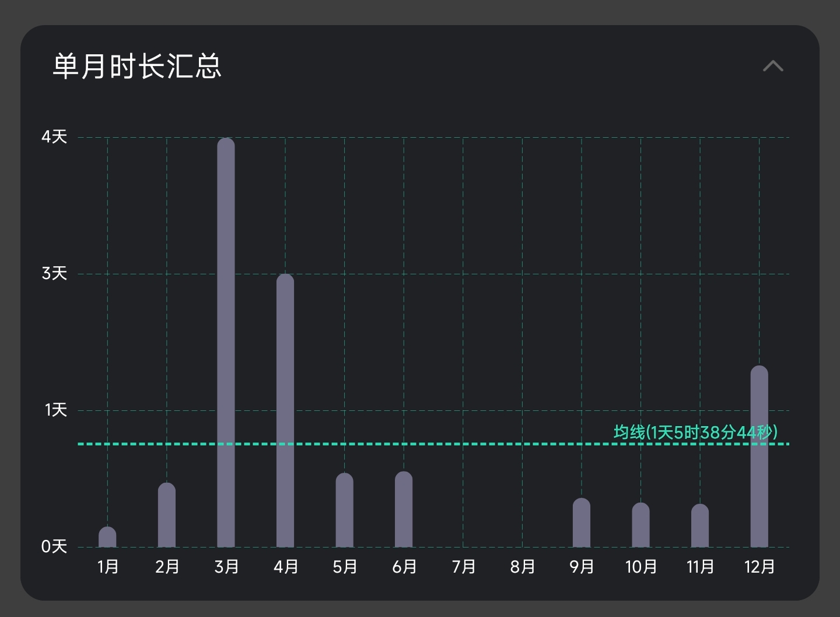Select the 2月 bar

[x=167, y=515]
